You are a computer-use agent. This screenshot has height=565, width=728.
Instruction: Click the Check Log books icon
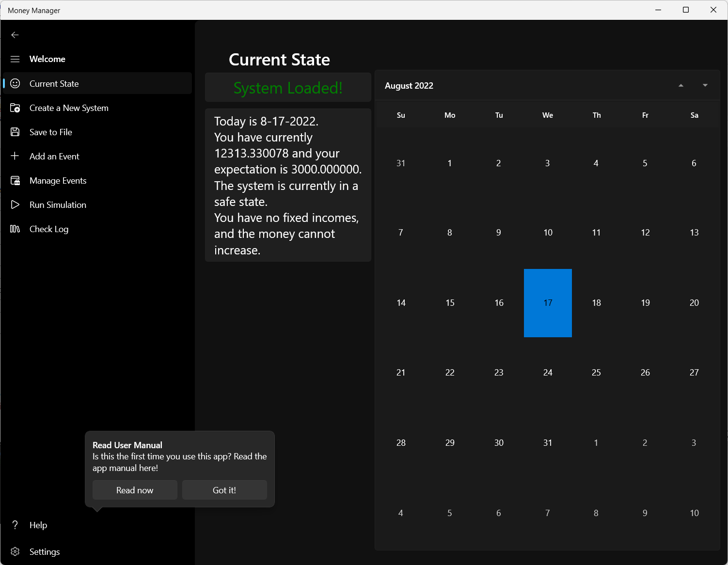pyautogui.click(x=15, y=229)
